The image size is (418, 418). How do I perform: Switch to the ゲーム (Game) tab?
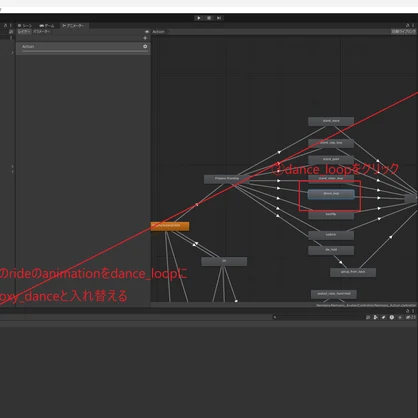pos(47,26)
